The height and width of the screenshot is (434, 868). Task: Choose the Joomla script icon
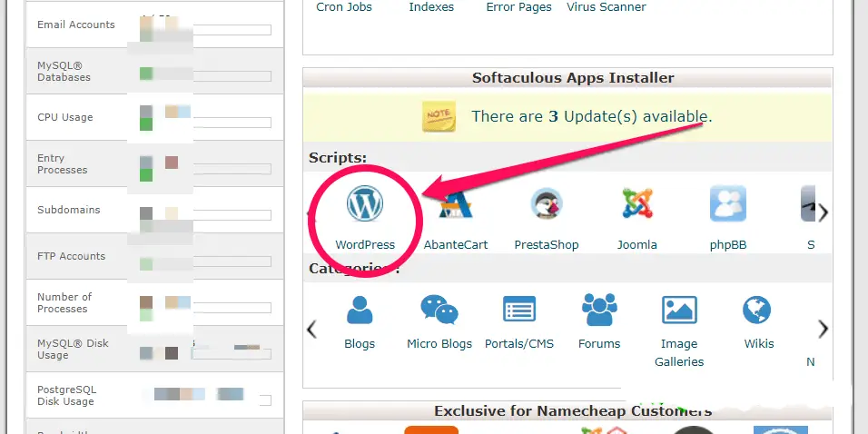[637, 203]
